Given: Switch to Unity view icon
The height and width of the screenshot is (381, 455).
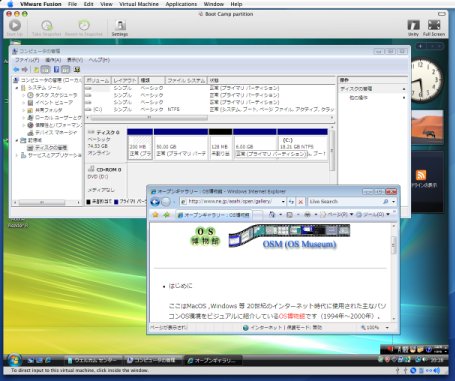Looking at the screenshot, I should click(x=413, y=25).
